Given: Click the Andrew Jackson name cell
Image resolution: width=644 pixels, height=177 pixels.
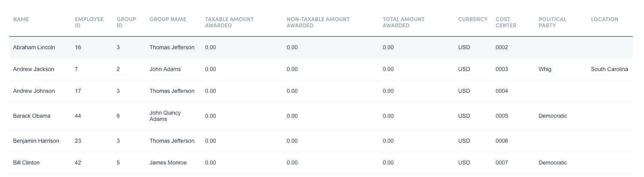Looking at the screenshot, I should tap(33, 69).
